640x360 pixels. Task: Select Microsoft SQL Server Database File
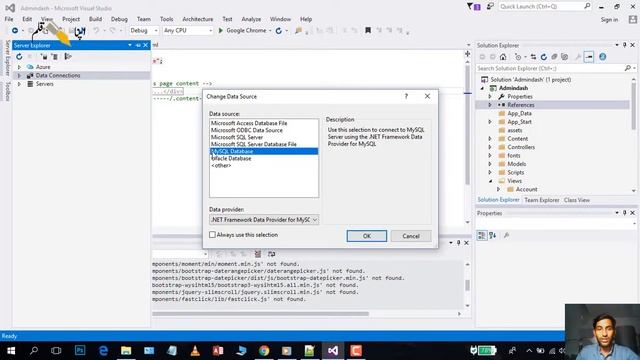253,144
